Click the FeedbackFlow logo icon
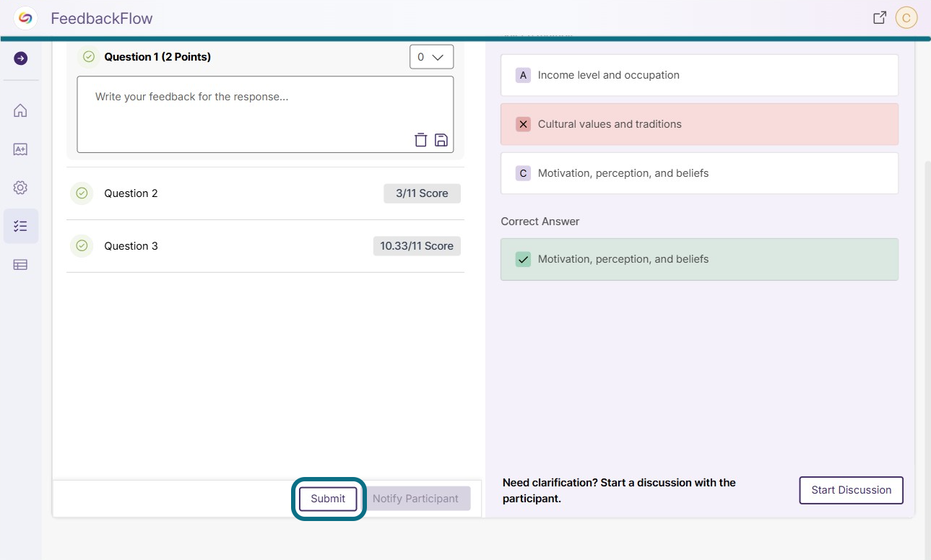This screenshot has width=931, height=560. click(x=25, y=18)
